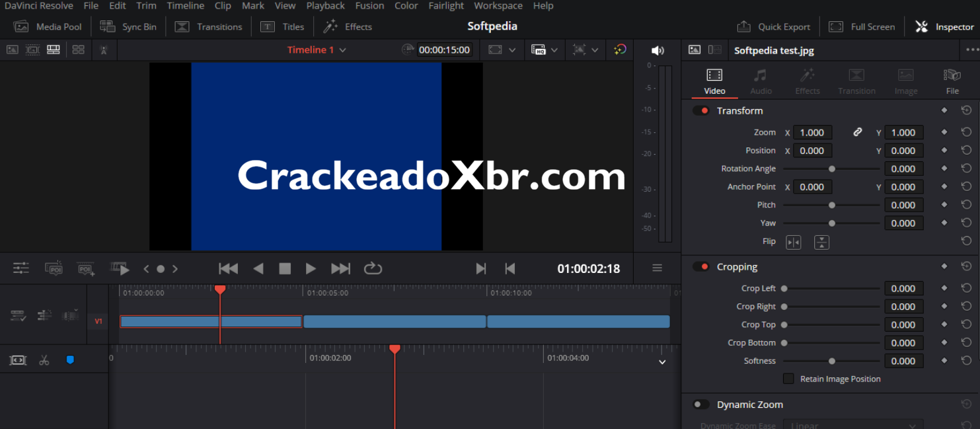
Task: Open the Workspace menu
Action: [498, 6]
